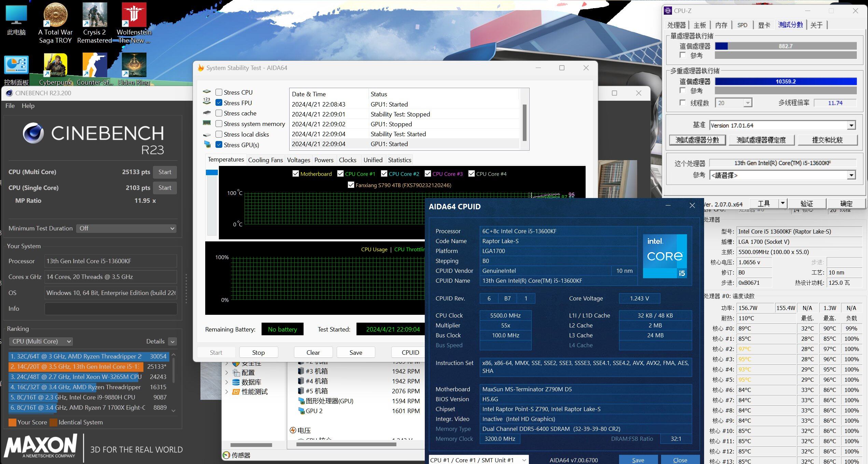Click 測試處理器分數 bench button in CPU-Z
The height and width of the screenshot is (464, 868).
[697, 140]
